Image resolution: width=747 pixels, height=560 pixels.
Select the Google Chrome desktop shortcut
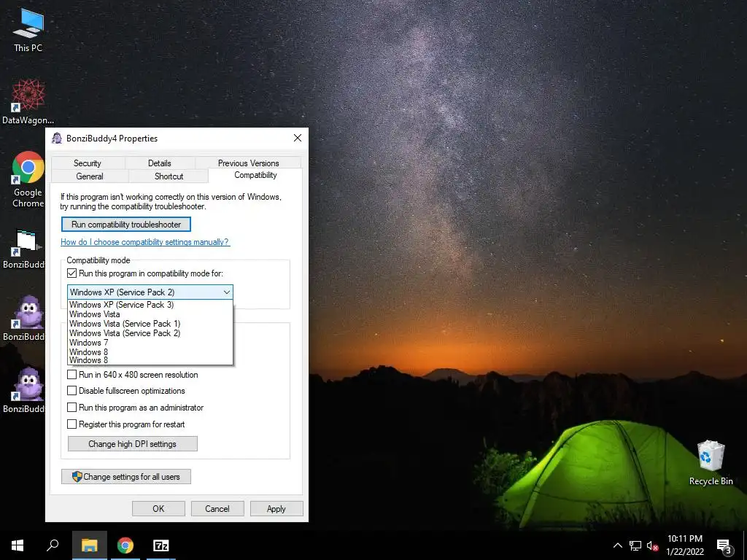tap(28, 179)
